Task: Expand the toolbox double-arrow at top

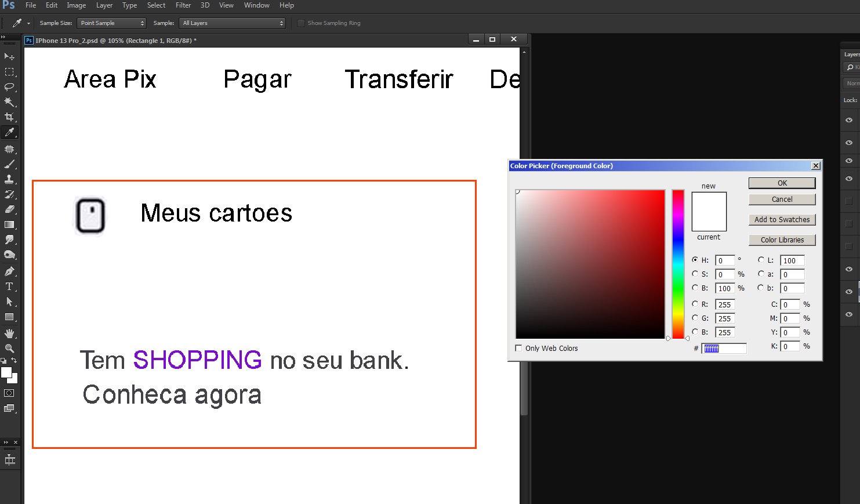Action: 3,37
